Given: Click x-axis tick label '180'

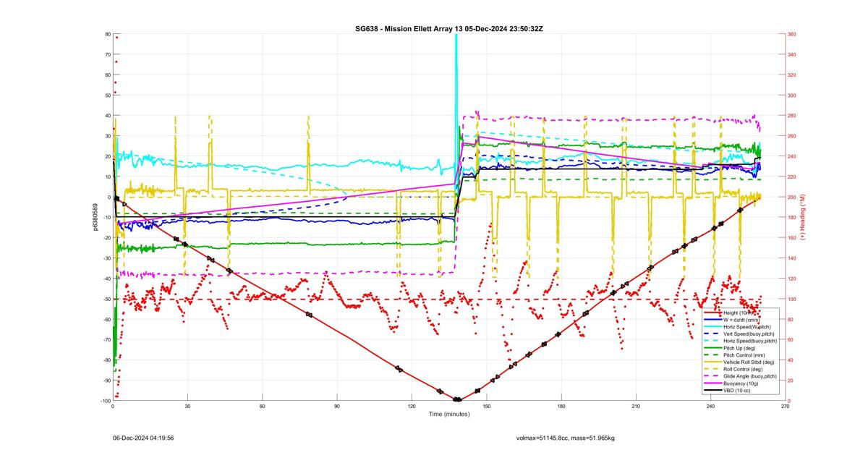Looking at the screenshot, I should 561,407.
